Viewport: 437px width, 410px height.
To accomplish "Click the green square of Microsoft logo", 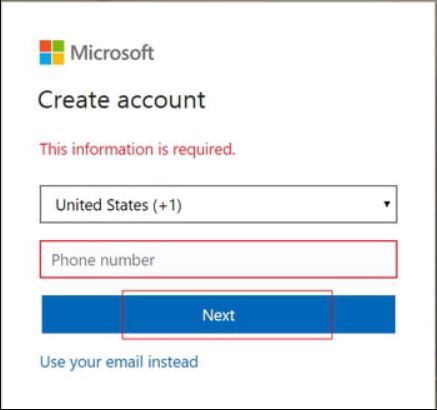I will coord(58,46).
